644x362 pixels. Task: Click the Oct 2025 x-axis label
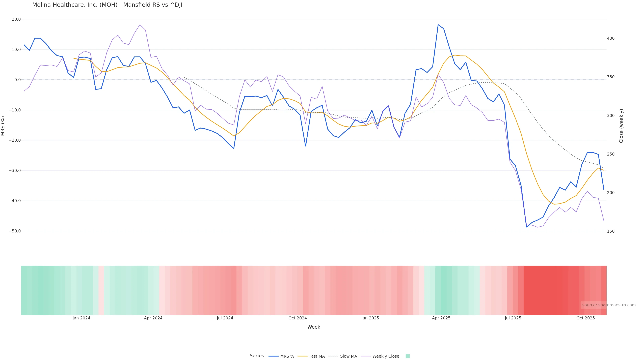(x=585, y=318)
